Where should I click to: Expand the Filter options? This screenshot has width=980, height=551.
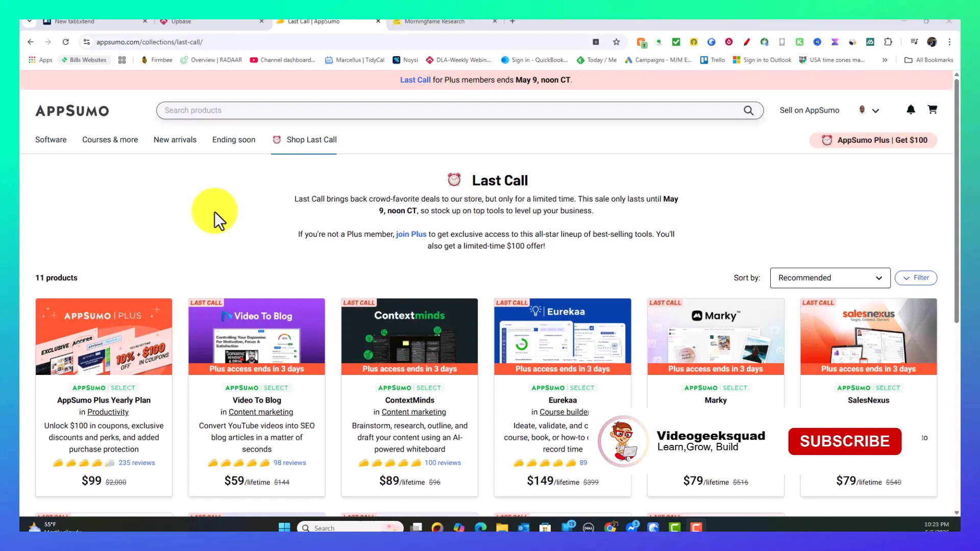click(916, 278)
